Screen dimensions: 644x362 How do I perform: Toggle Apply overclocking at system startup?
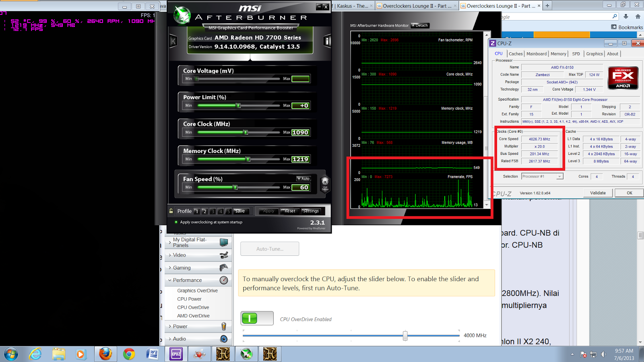tap(176, 222)
